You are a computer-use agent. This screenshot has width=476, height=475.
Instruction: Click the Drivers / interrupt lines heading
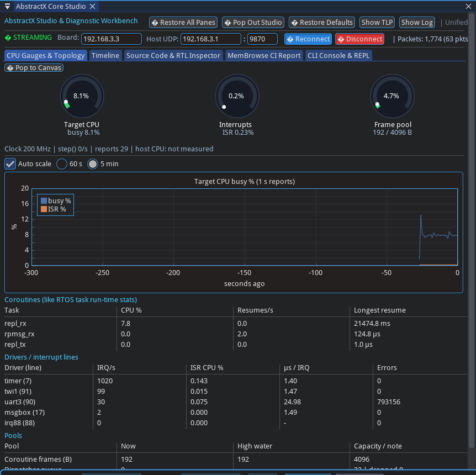point(41,357)
